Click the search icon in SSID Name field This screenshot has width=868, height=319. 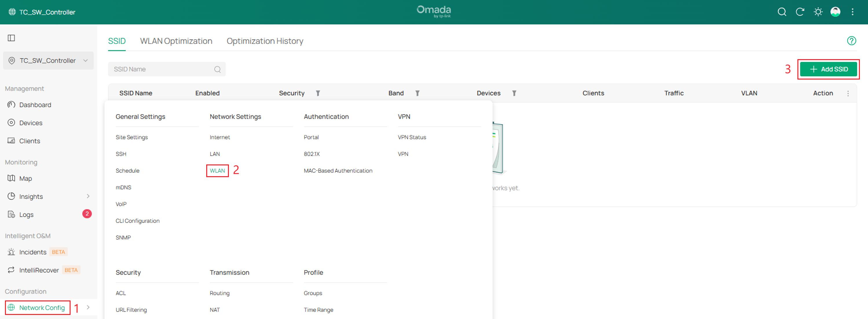tap(217, 69)
